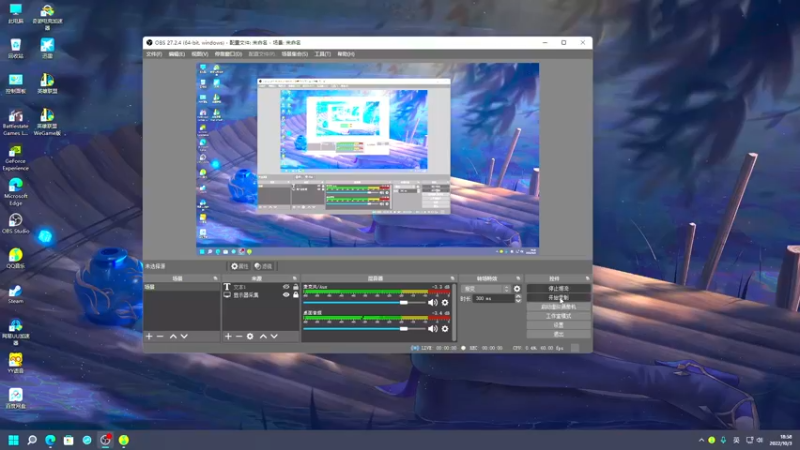Enable Studio Mode button in Controls
The width and height of the screenshot is (800, 450).
[x=558, y=316]
